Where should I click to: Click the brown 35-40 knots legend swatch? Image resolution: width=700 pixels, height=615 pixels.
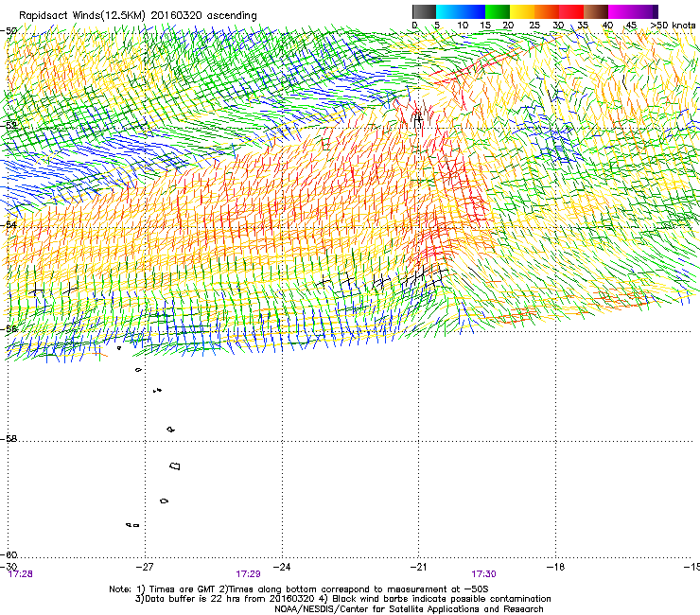(596, 11)
